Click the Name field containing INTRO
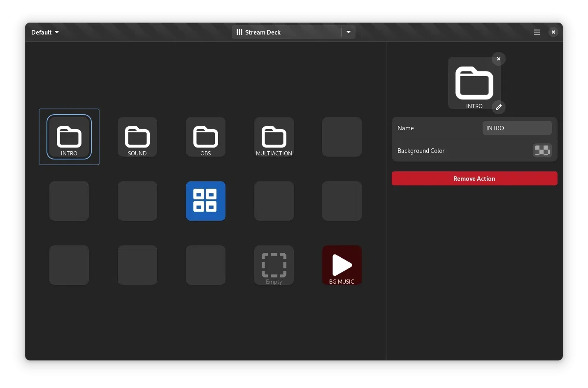 517,128
